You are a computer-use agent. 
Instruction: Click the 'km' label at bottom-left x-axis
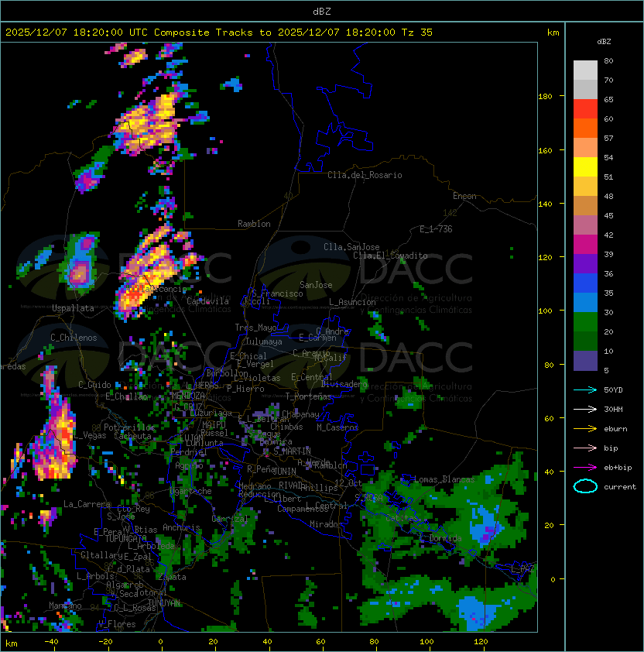pyautogui.click(x=12, y=643)
